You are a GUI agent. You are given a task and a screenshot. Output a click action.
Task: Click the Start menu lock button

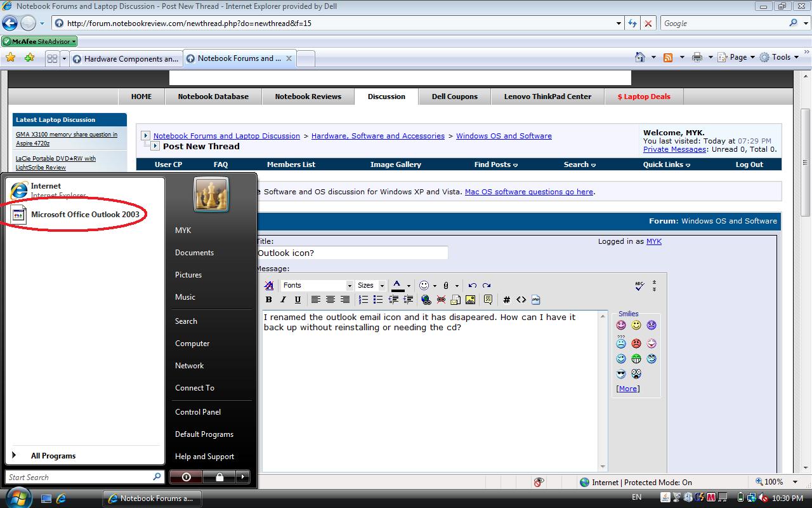(x=219, y=476)
